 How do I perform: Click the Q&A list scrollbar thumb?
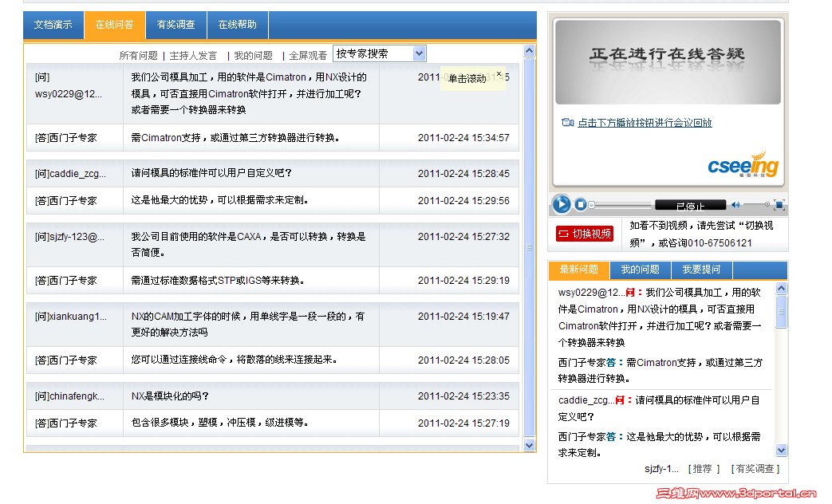pos(529,246)
